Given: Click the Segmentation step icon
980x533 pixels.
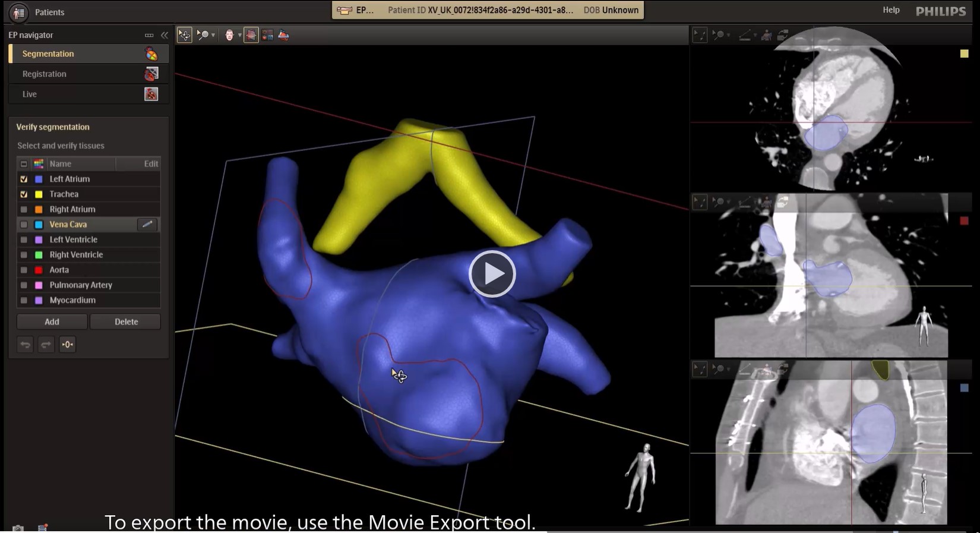Looking at the screenshot, I should point(151,54).
